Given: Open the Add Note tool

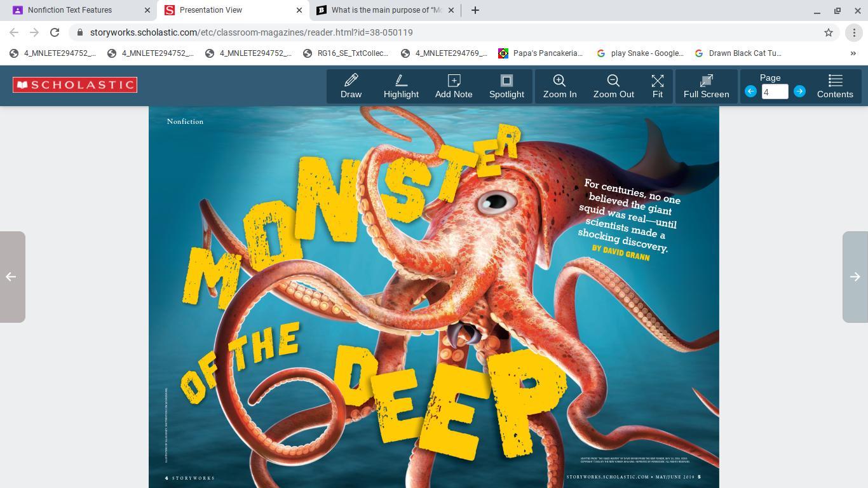Looking at the screenshot, I should (454, 86).
